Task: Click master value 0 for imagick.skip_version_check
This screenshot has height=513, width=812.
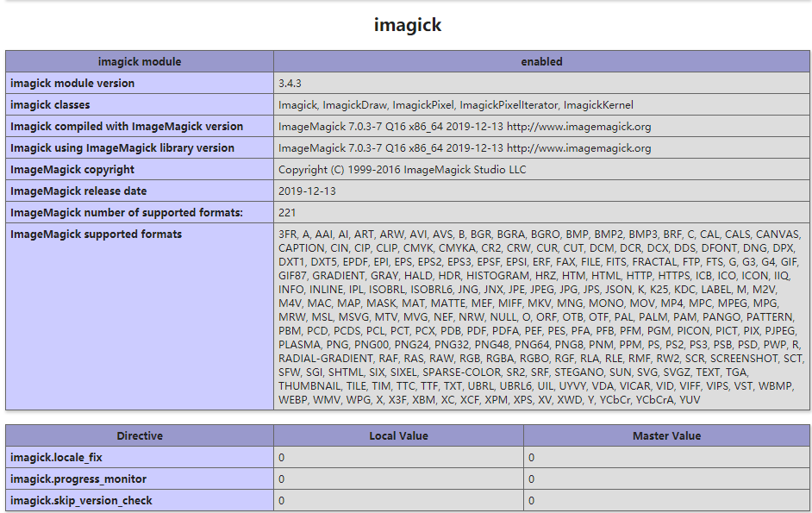Action: pyautogui.click(x=531, y=501)
